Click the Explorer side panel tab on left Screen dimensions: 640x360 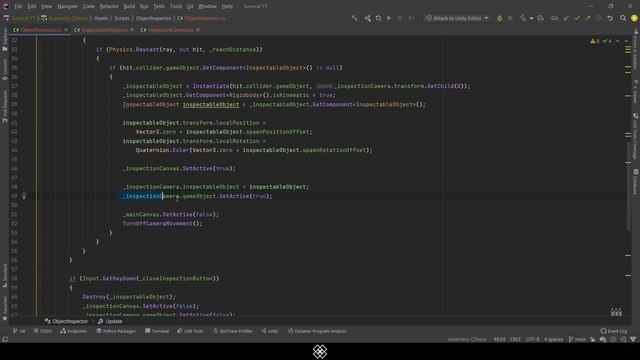click(x=5, y=40)
